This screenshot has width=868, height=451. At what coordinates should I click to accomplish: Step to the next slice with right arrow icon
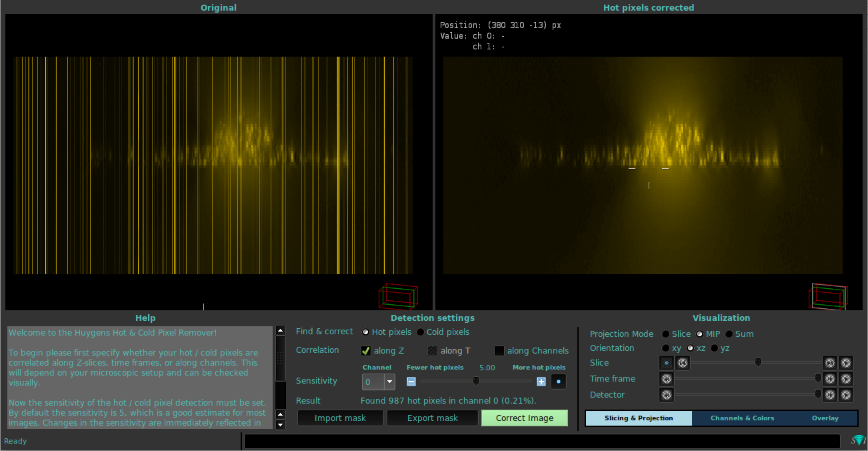click(x=829, y=362)
